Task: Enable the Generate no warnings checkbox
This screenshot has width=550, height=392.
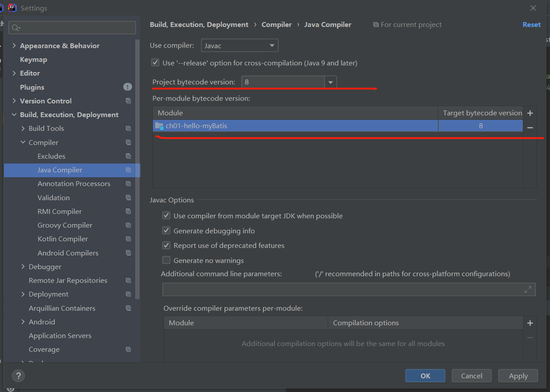Action: click(167, 260)
